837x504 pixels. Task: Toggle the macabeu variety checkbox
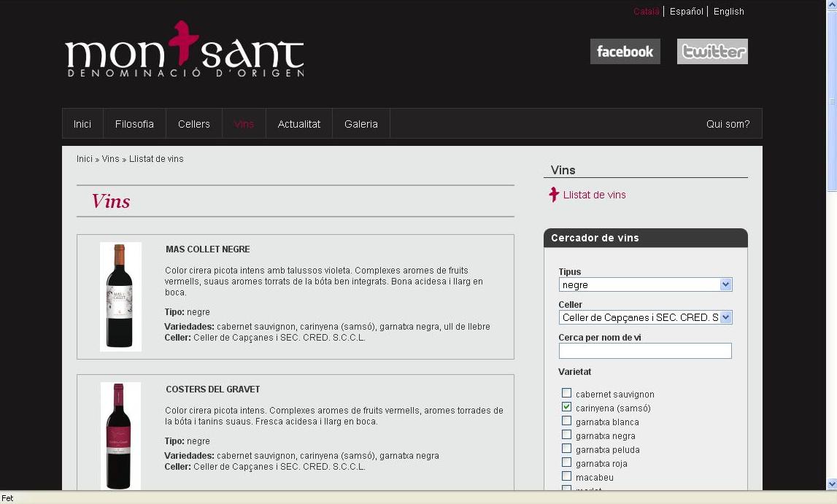pos(566,476)
